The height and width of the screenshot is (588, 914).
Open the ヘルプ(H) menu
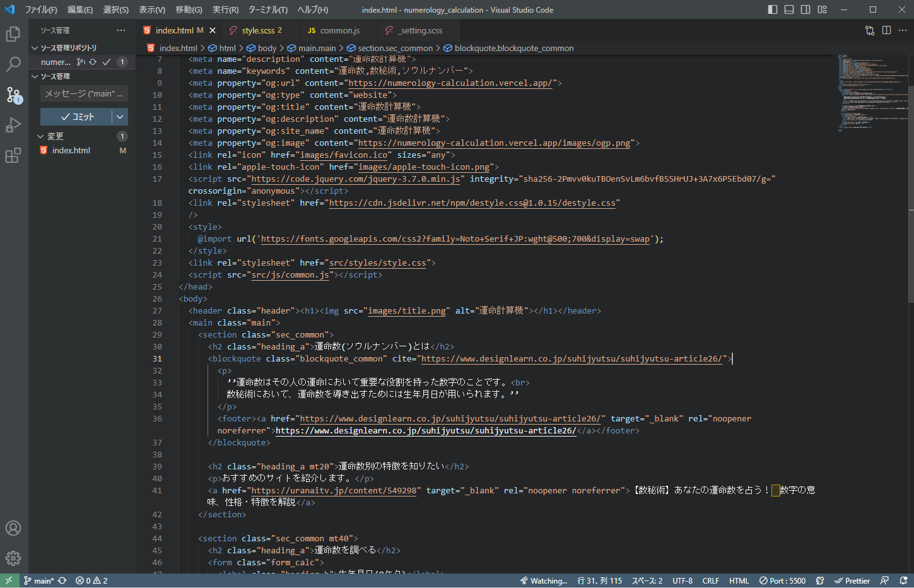point(313,9)
